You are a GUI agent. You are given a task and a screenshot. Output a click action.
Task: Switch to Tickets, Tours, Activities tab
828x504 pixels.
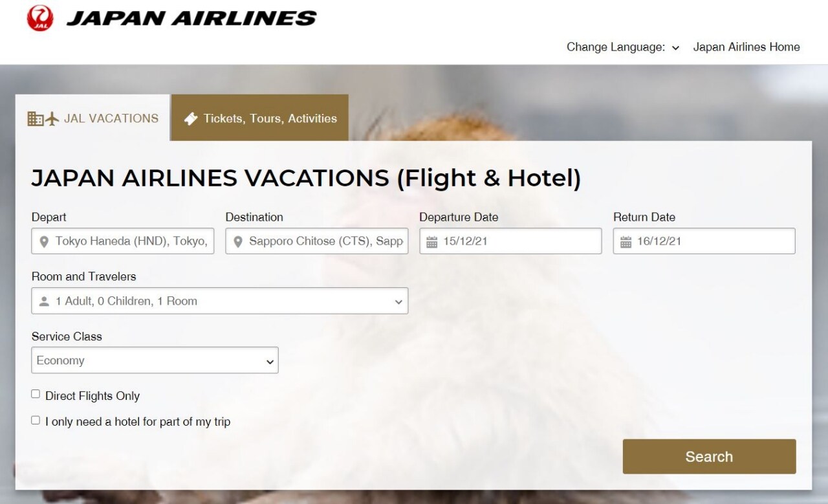pyautogui.click(x=260, y=118)
